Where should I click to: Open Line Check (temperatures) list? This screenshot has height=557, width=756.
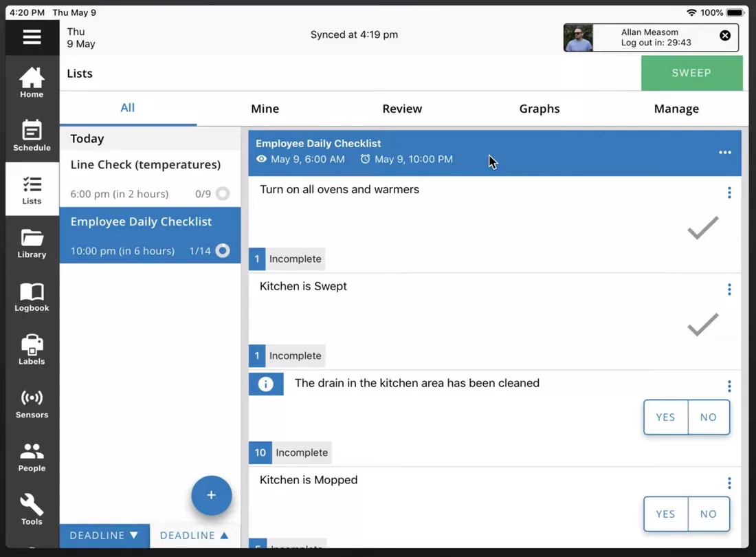point(150,179)
